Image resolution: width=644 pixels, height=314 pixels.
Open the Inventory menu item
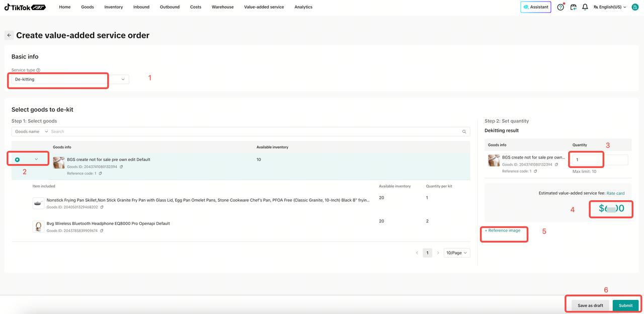tap(114, 7)
